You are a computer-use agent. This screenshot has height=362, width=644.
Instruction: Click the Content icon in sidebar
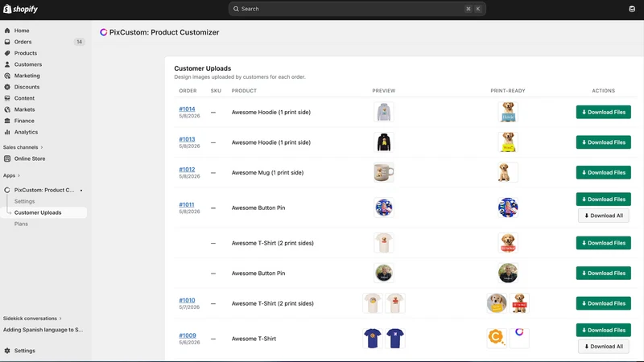(7, 98)
